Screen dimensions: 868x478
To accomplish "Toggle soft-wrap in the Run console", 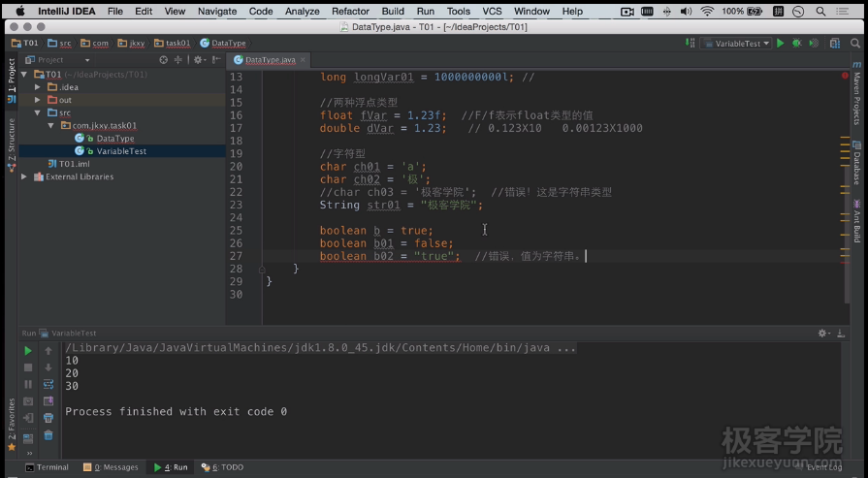I will click(48, 384).
